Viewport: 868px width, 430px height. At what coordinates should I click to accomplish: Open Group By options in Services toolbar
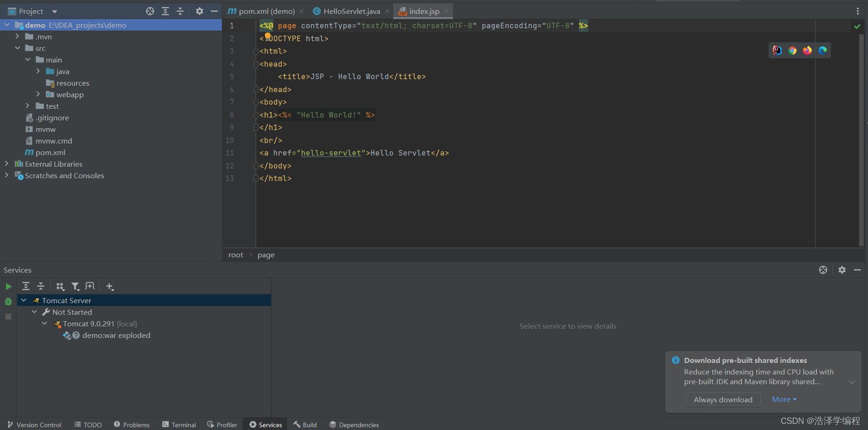60,287
